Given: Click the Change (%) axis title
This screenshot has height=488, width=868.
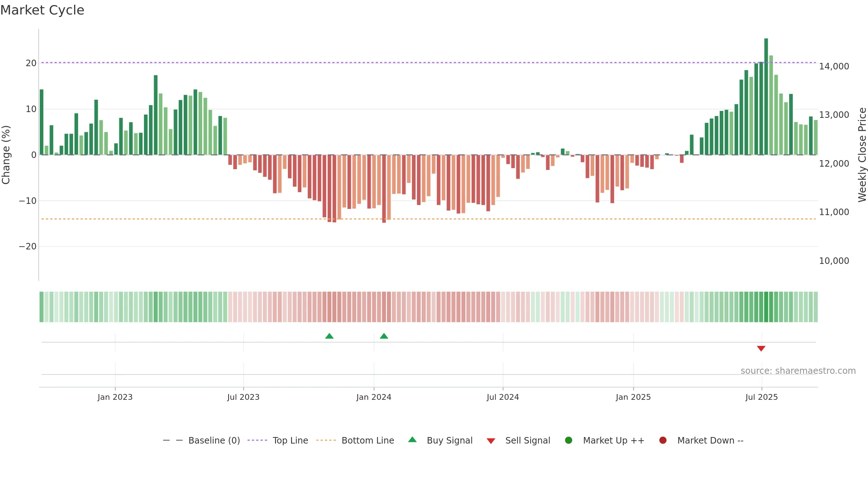Looking at the screenshot, I should [x=6, y=155].
